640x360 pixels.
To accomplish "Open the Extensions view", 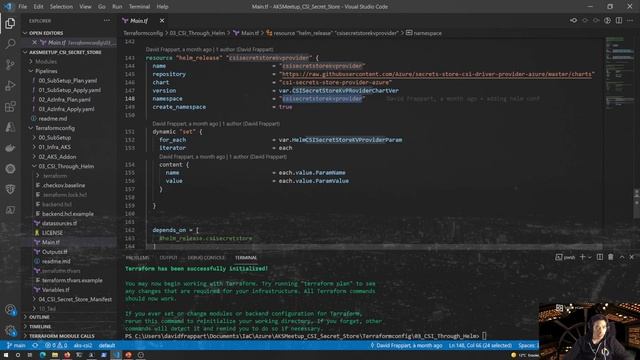I will pyautogui.click(x=10, y=107).
